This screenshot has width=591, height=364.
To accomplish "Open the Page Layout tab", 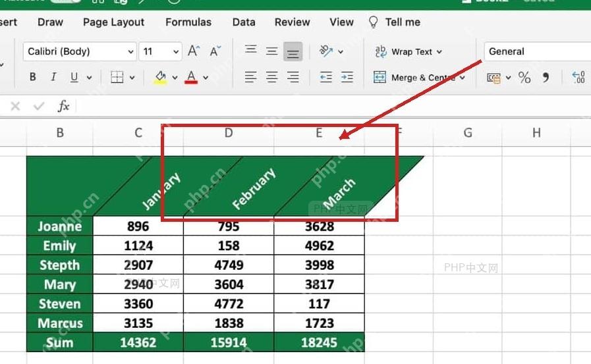I will [113, 22].
